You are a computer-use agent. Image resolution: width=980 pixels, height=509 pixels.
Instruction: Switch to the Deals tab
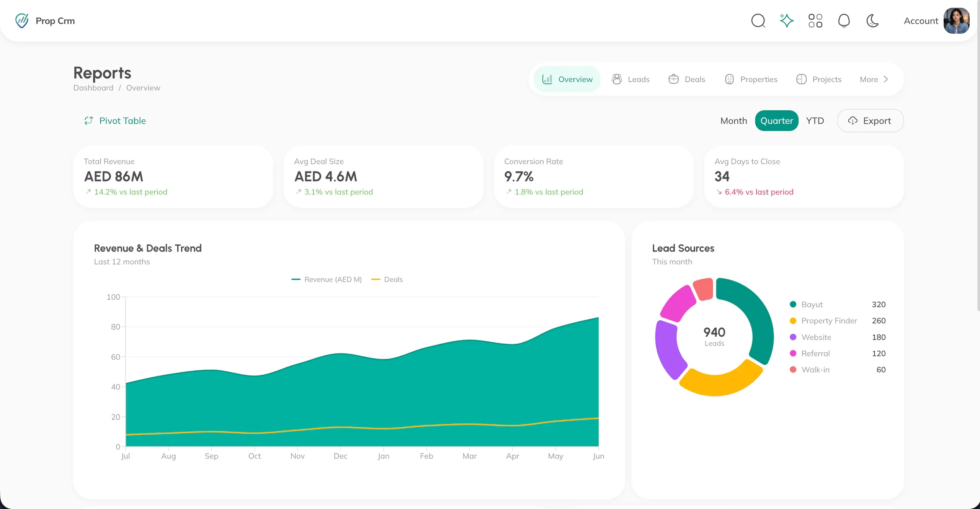687,79
